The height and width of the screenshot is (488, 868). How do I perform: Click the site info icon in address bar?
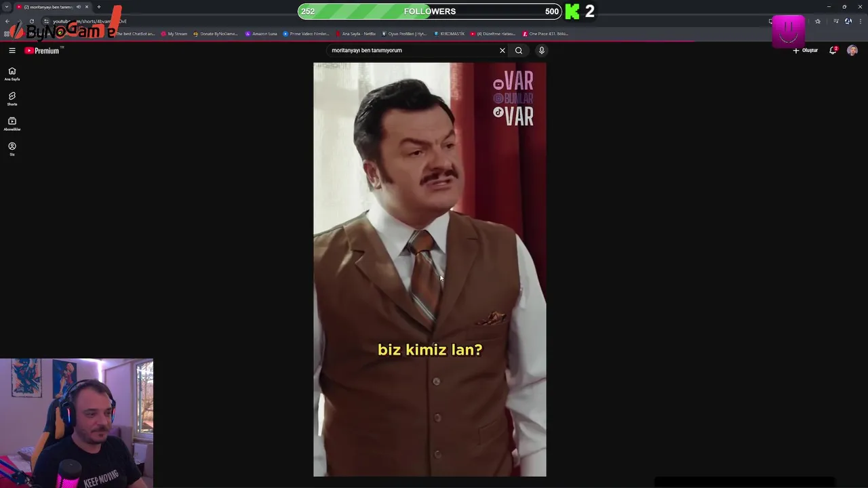[46, 21]
